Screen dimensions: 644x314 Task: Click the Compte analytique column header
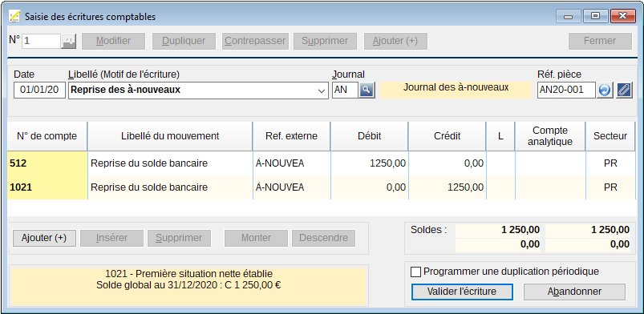(x=550, y=136)
